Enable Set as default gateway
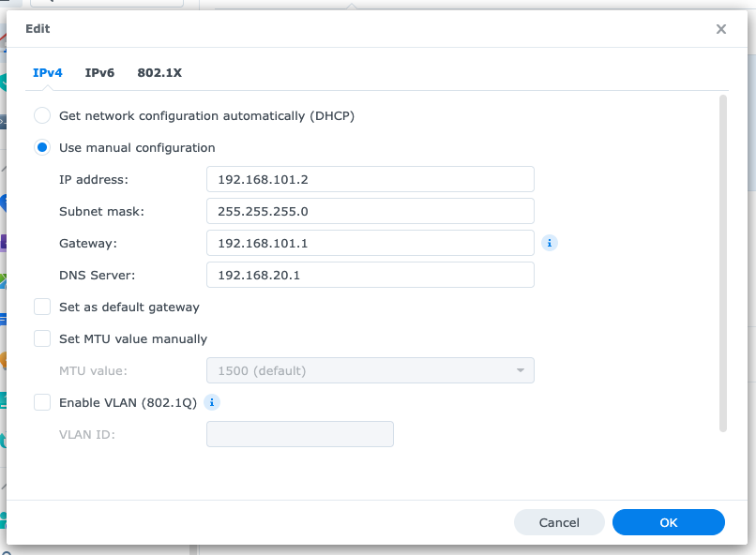The height and width of the screenshot is (555, 756). point(41,307)
